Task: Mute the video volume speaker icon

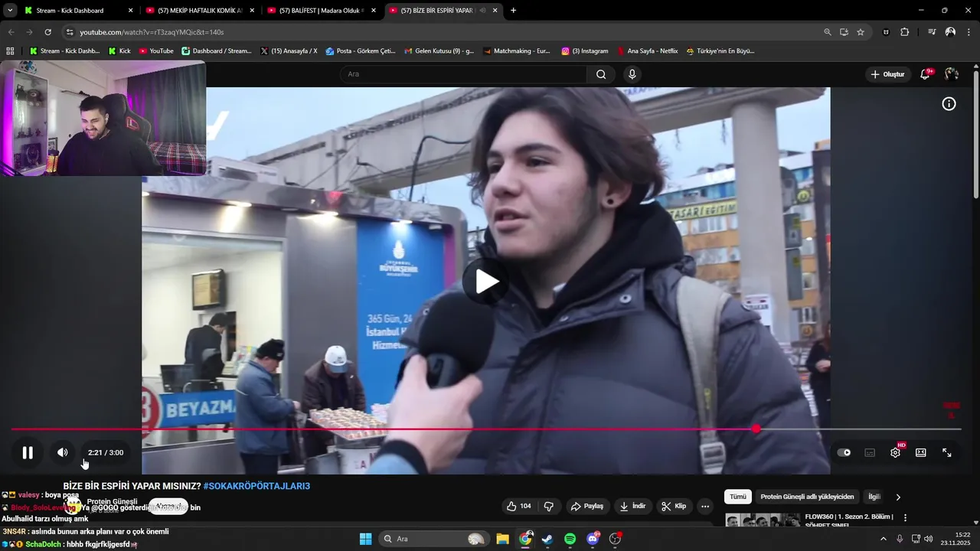Action: [x=63, y=452]
